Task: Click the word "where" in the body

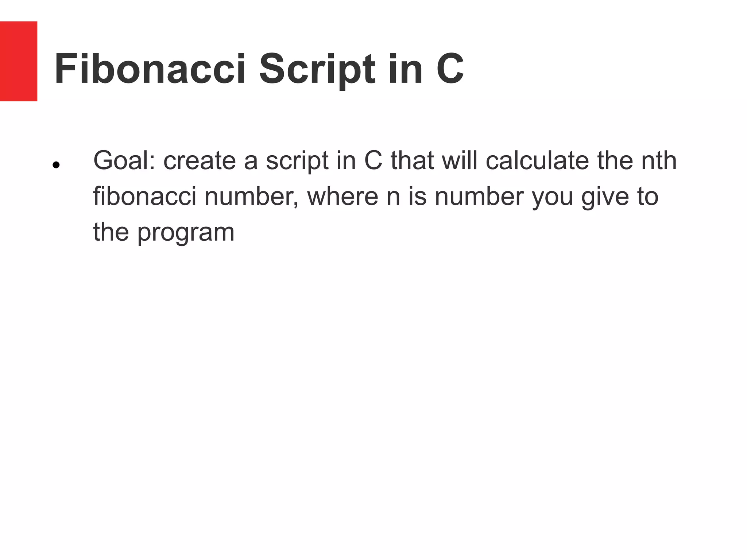Action: [x=342, y=196]
